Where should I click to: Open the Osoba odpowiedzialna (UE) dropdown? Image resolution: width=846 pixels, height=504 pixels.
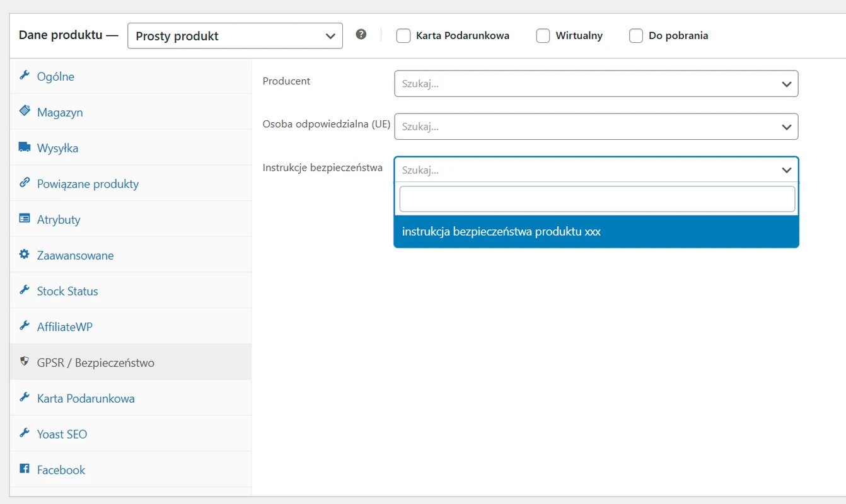pos(596,127)
